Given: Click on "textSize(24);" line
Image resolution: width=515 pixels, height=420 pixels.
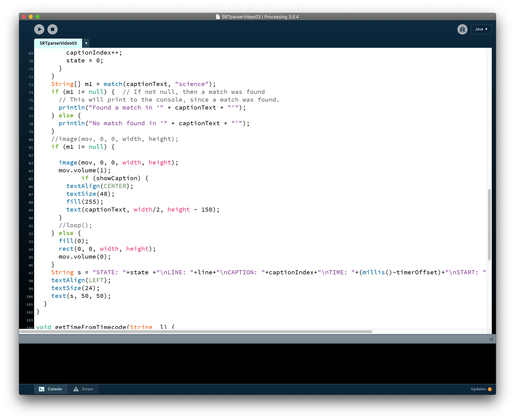Looking at the screenshot, I should point(75,288).
